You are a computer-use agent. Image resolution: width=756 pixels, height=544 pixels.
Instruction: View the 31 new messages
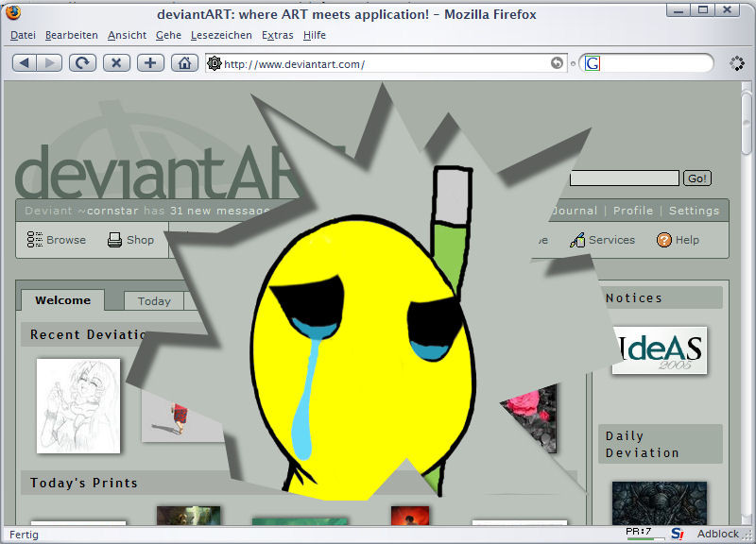219,211
